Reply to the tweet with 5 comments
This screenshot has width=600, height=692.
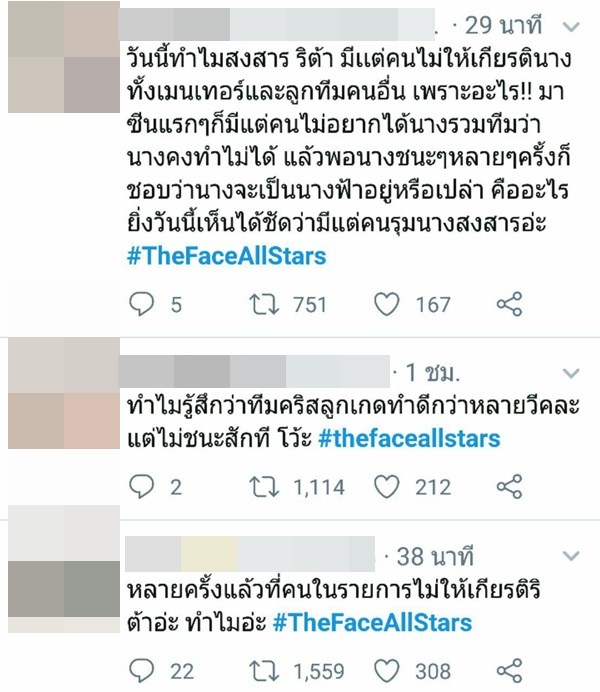coord(141,304)
